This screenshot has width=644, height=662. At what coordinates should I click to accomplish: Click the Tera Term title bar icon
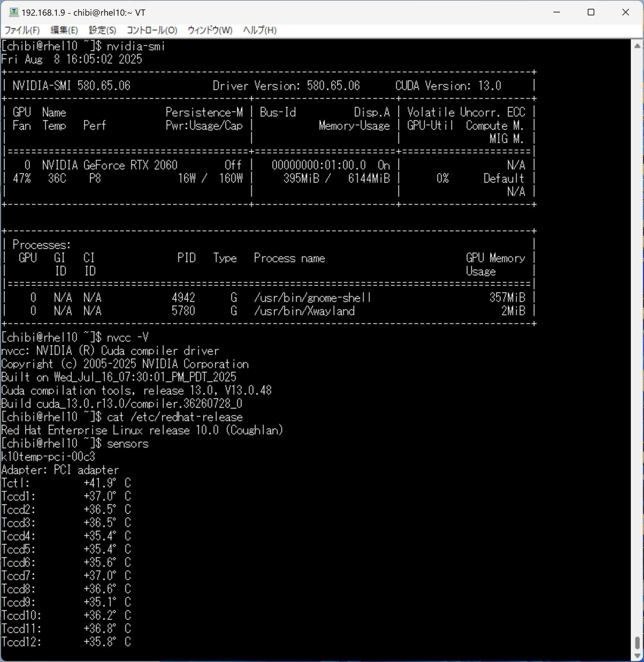click(13, 12)
